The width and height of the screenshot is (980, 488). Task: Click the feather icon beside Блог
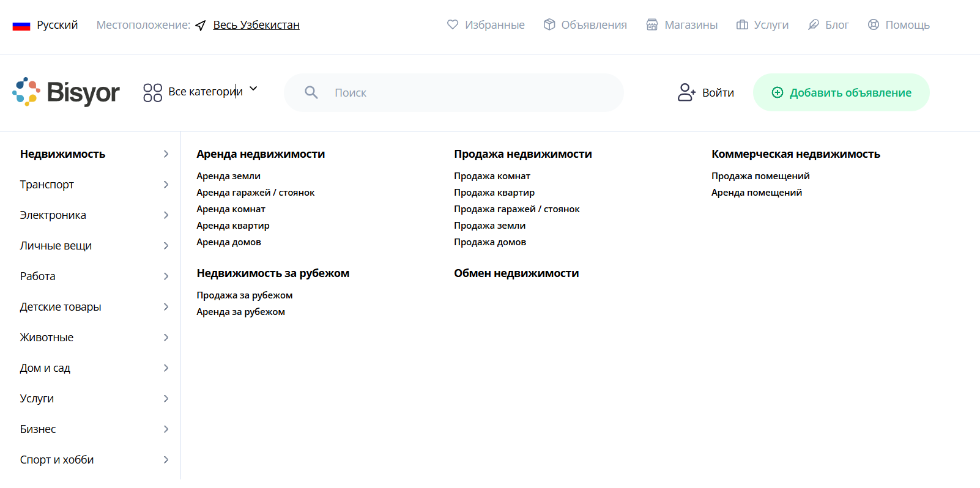(x=814, y=24)
